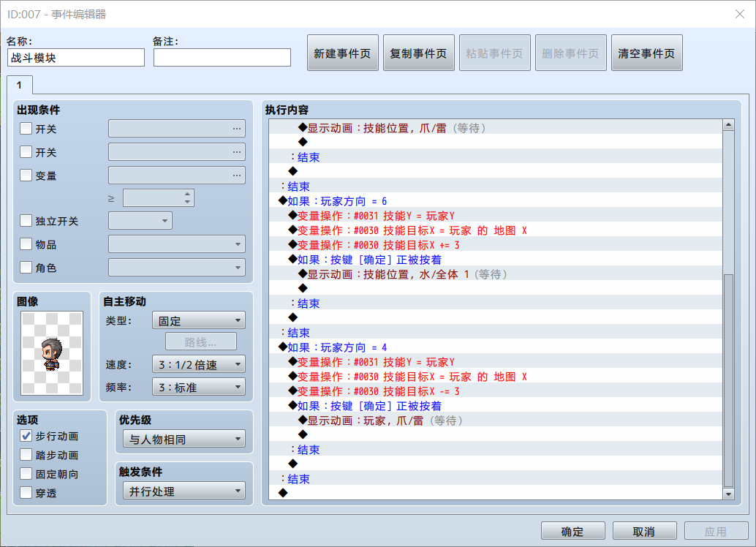
Task: Click the 名称 field containing 战斗模块
Action: (x=76, y=57)
